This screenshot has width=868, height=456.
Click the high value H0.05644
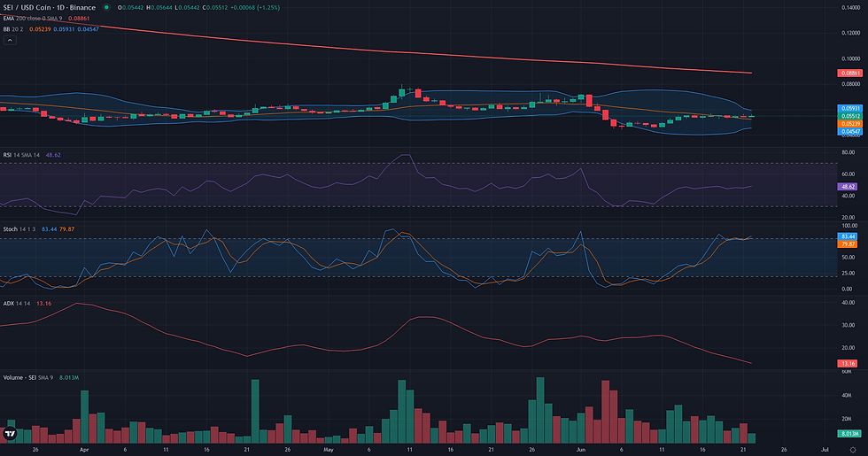(x=159, y=8)
